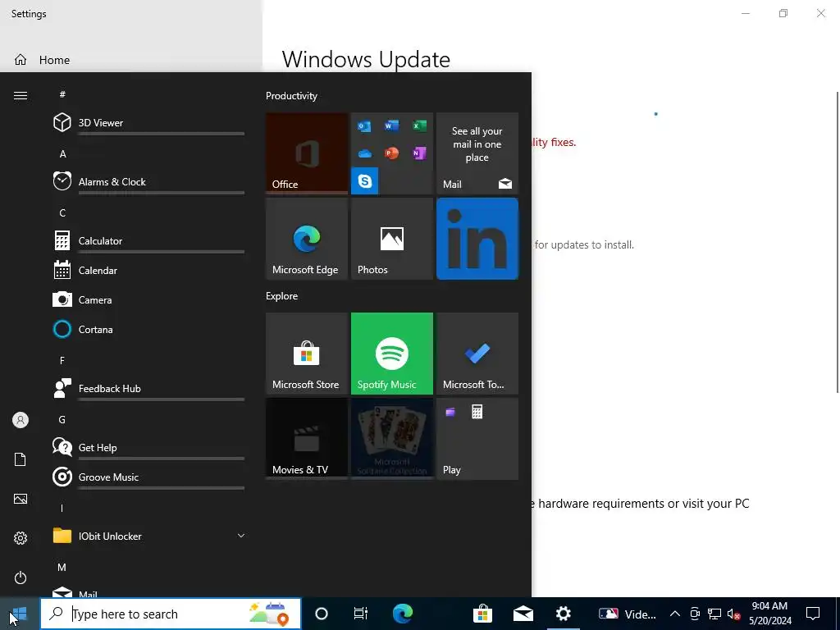Click the # section header

click(62, 94)
